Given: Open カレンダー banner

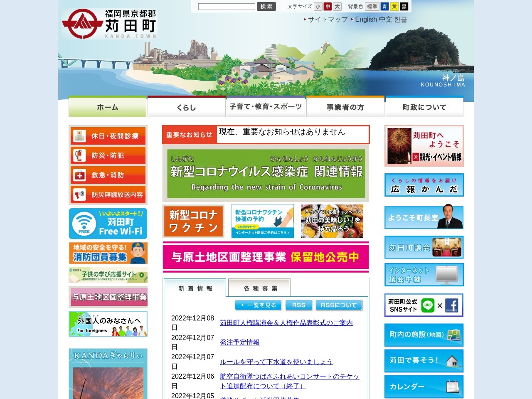Looking at the screenshot, I should pos(424,387).
